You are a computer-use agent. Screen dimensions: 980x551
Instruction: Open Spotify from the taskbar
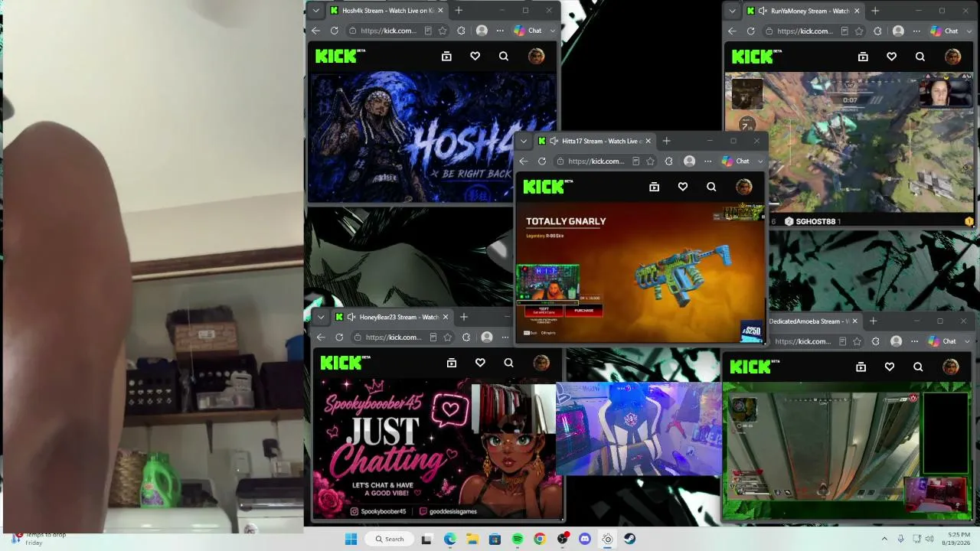518,539
